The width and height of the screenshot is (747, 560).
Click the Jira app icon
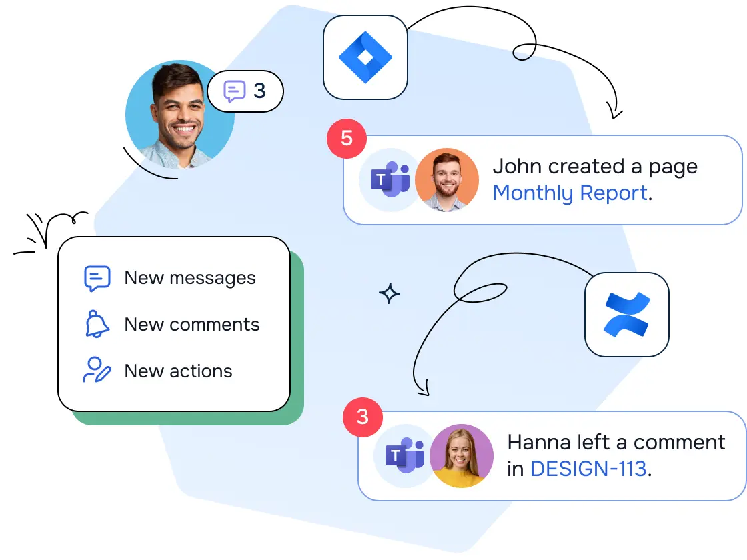[365, 57]
